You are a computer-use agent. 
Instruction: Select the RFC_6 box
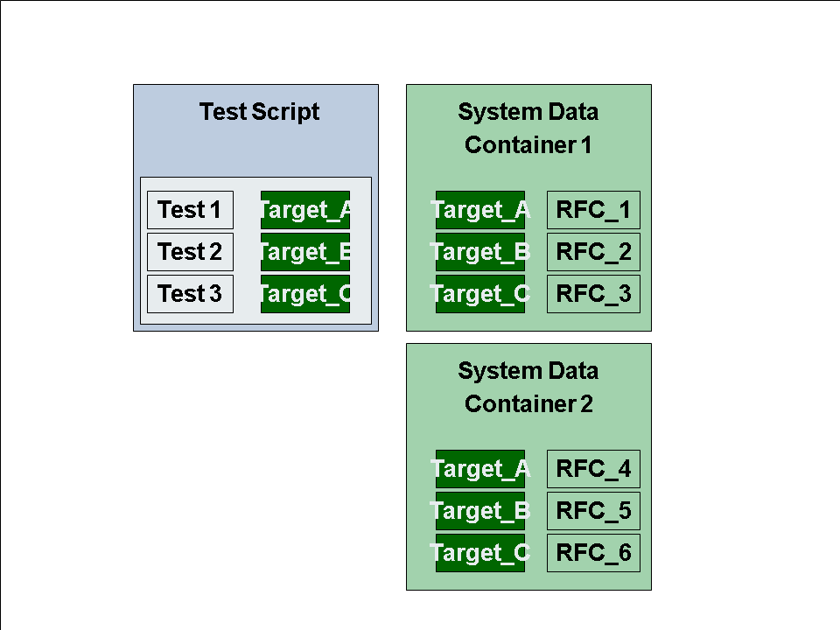[593, 553]
